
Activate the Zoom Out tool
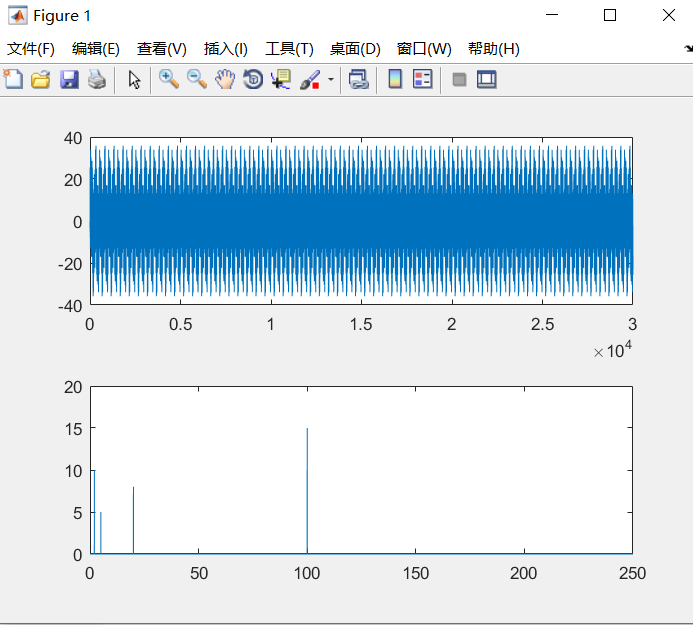click(197, 80)
